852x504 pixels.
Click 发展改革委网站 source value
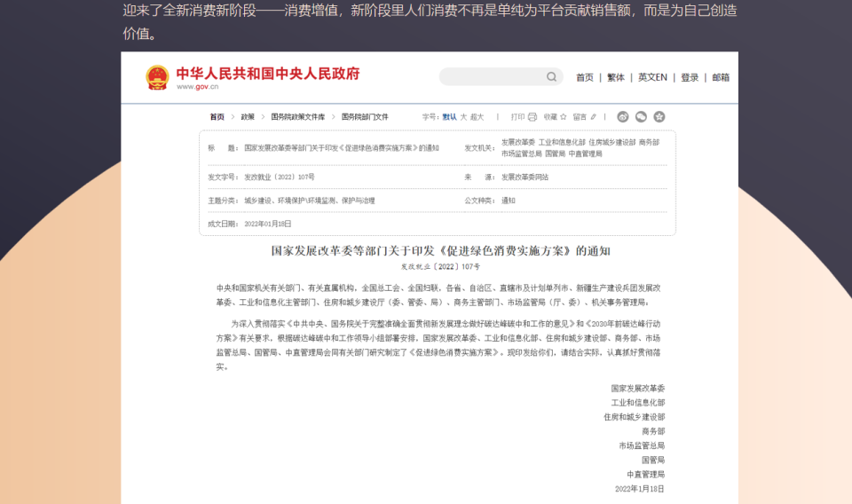click(x=525, y=177)
